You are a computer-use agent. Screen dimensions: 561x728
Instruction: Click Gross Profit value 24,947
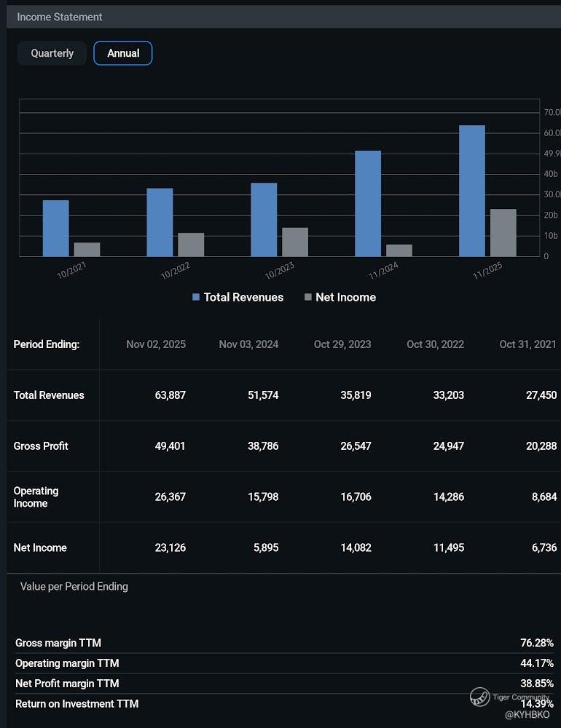[449, 446]
